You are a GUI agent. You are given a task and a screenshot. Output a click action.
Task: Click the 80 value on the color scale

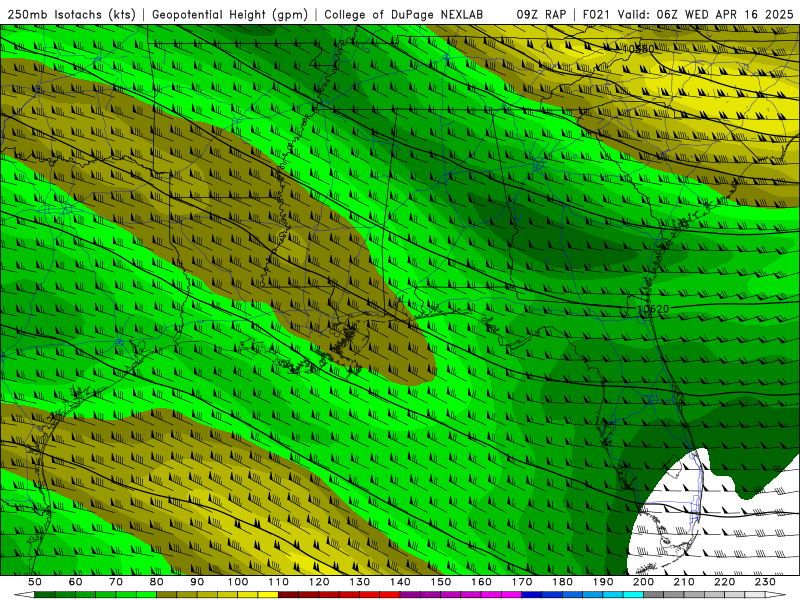pos(157,582)
